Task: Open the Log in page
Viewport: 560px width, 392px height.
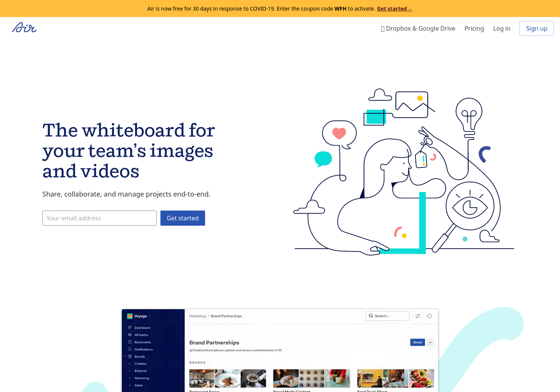Action: click(x=502, y=28)
